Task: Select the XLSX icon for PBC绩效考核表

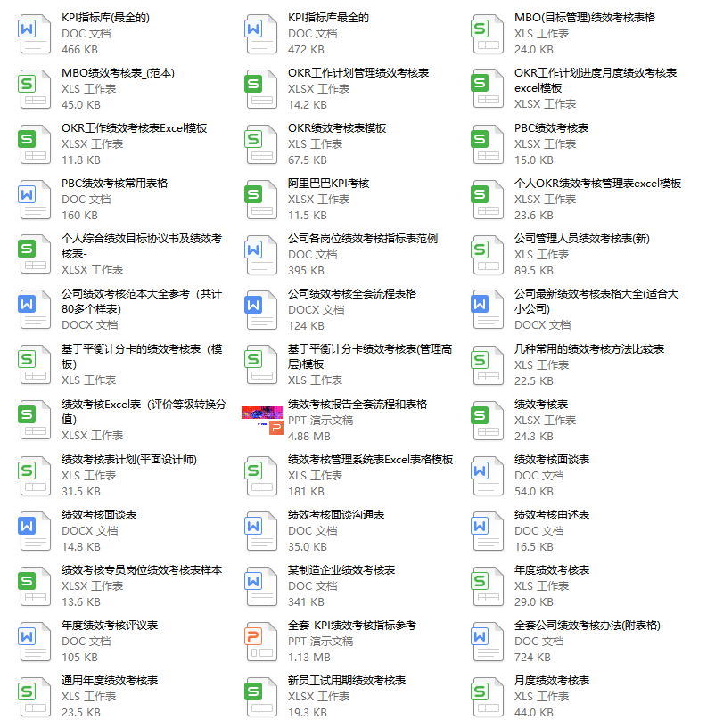Action: tap(488, 144)
